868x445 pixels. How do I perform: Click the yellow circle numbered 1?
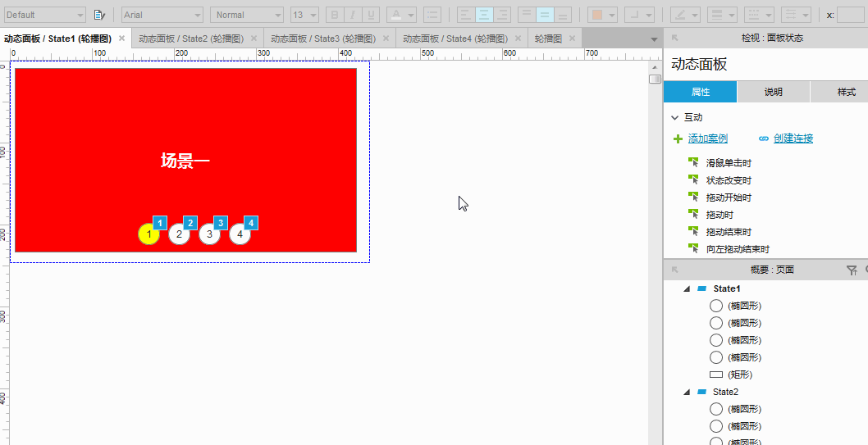(x=148, y=234)
